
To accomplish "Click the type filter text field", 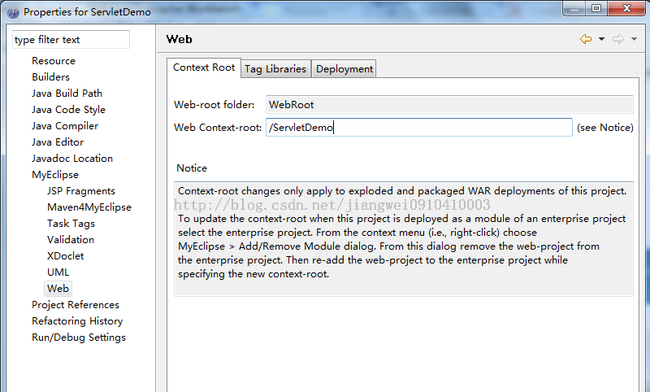I will pos(71,40).
